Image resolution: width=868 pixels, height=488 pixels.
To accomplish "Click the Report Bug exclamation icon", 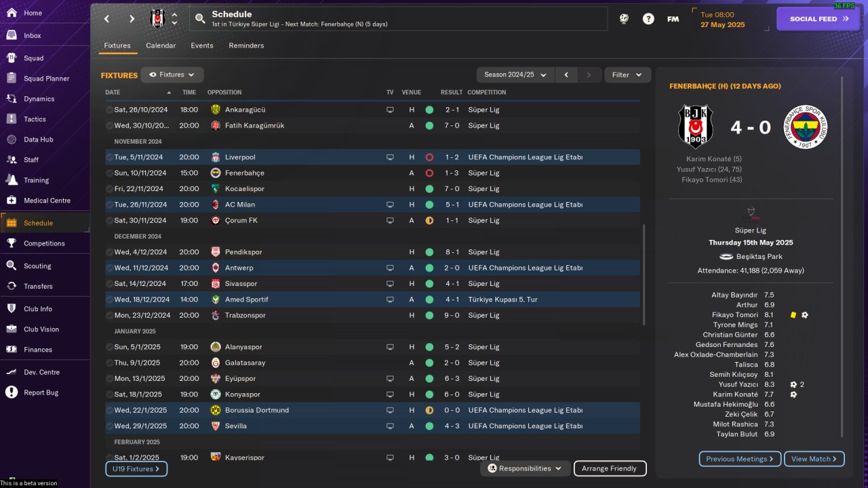I will pyautogui.click(x=12, y=392).
